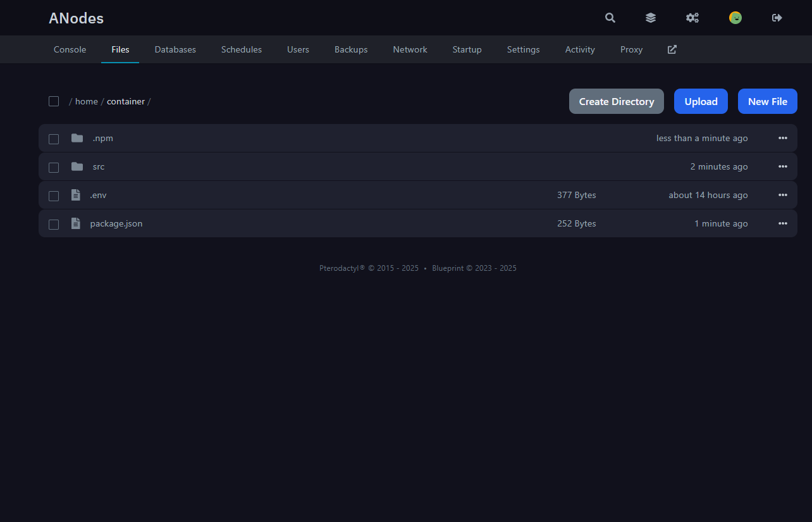Open the actions menu for .npm
The image size is (812, 522).
tap(783, 138)
